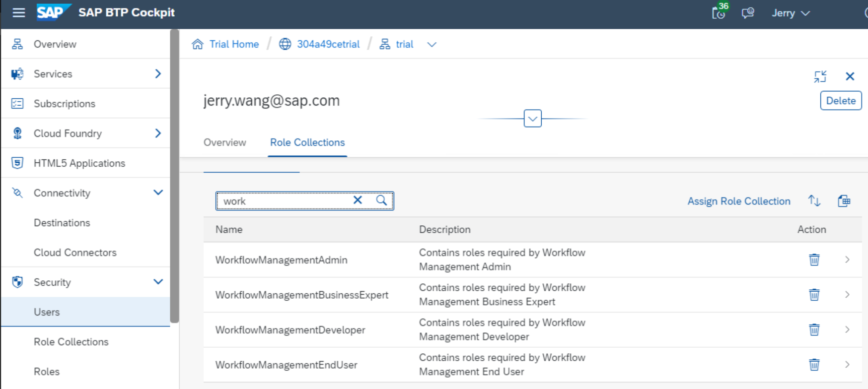Click the Description column header
Screen dimensions: 868x389
coord(445,229)
